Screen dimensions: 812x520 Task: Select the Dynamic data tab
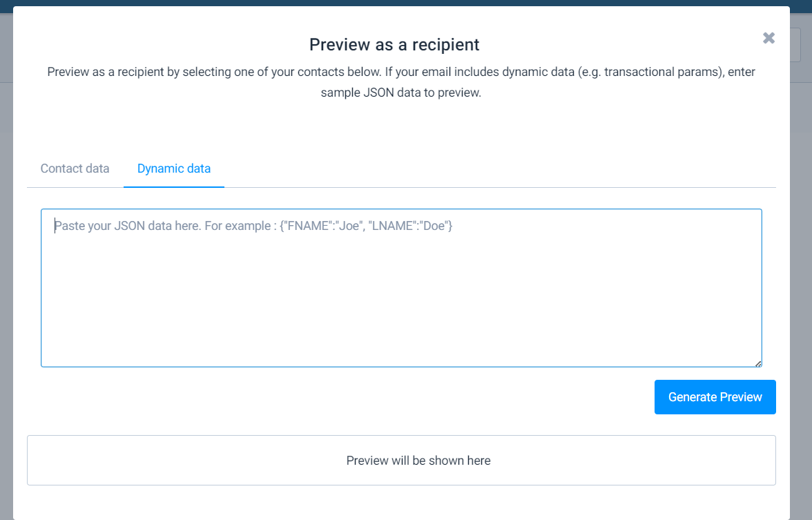[174, 168]
